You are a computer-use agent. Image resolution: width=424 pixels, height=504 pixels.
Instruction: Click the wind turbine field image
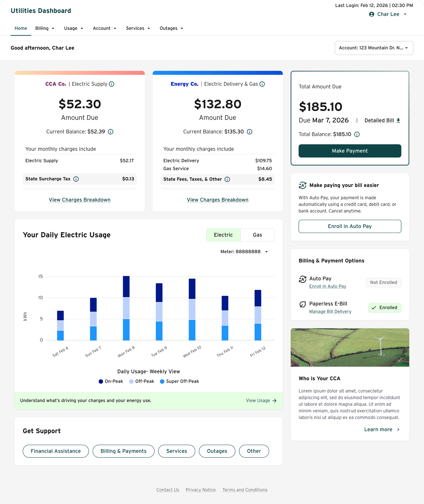coord(350,347)
